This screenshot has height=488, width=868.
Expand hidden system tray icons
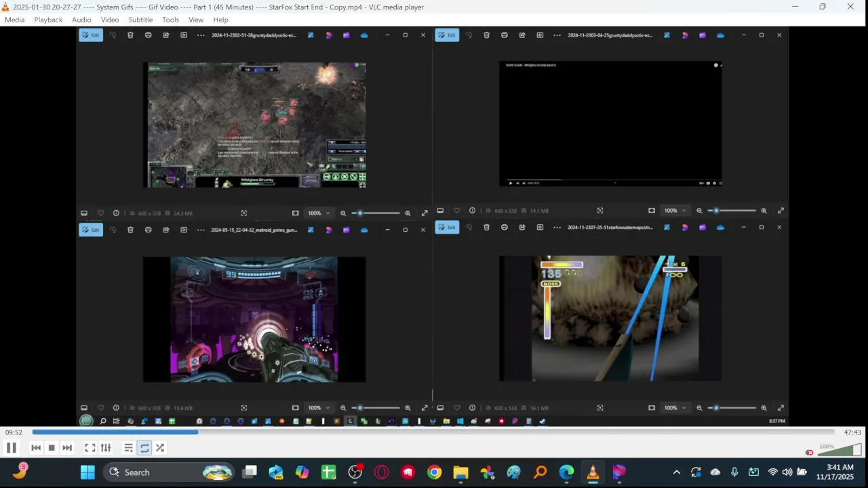point(676,472)
